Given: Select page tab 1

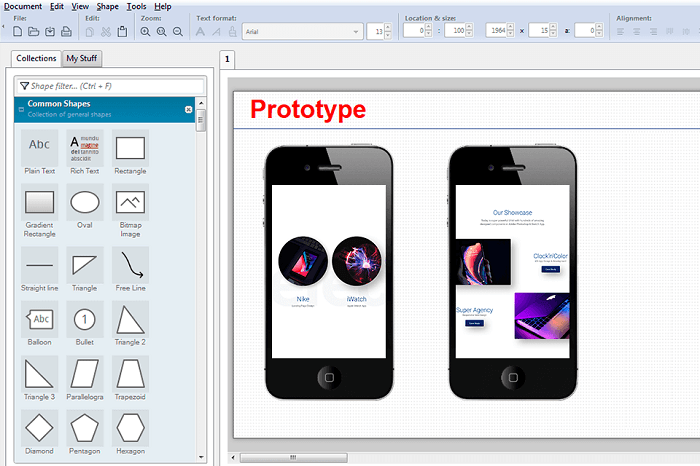Looking at the screenshot, I should (227, 59).
